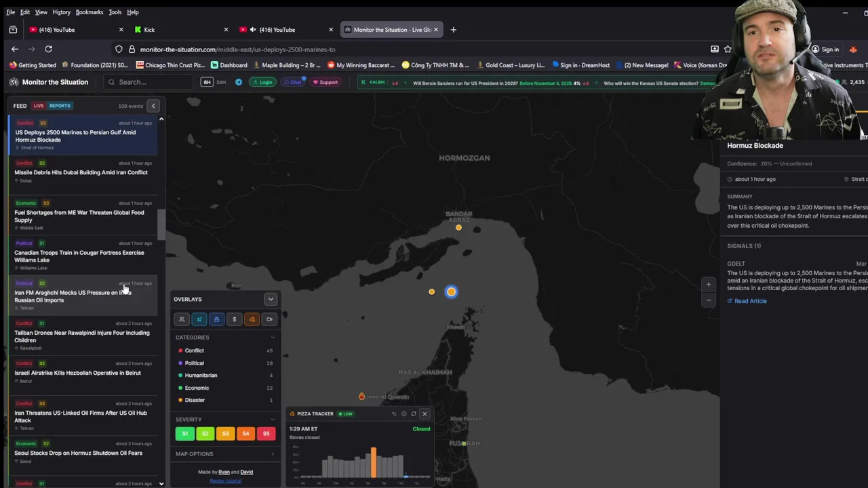Image resolution: width=868 pixels, height=488 pixels.
Task: Bookmark this page with the star
Action: pos(728,49)
